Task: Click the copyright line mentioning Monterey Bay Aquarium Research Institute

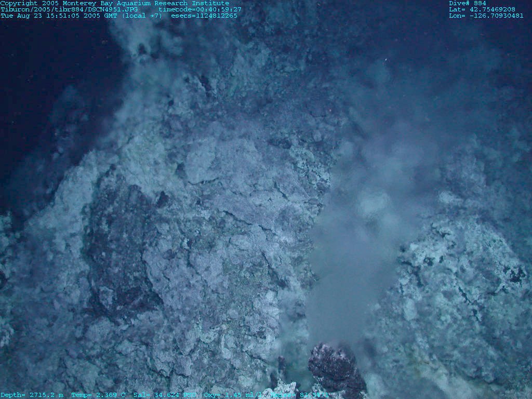Action: 115,4
